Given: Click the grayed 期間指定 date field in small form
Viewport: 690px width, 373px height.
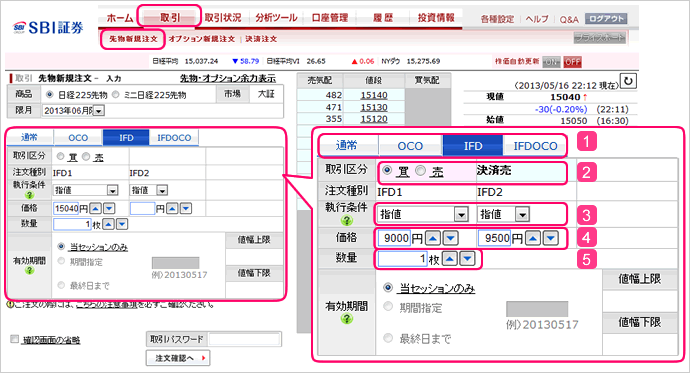Looking at the screenshot, I should click(x=175, y=263).
